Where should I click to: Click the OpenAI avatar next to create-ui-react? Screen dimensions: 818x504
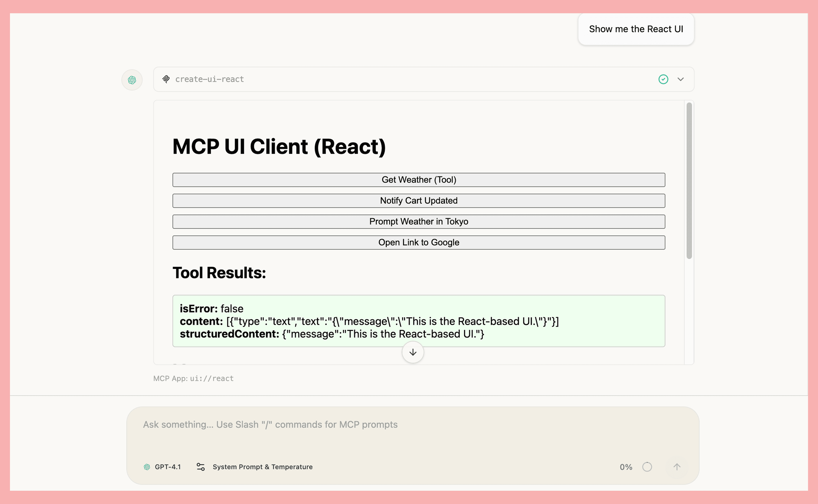132,80
